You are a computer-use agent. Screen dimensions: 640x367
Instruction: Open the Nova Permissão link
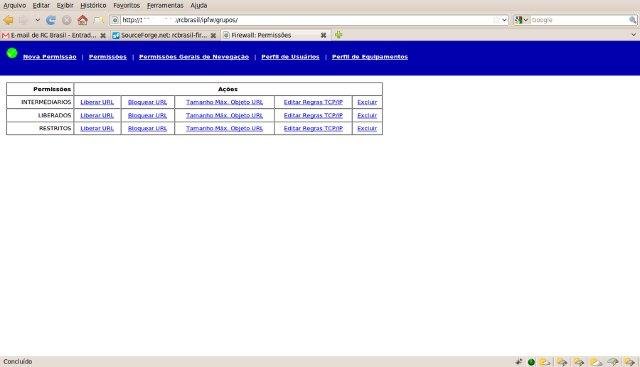pos(50,57)
